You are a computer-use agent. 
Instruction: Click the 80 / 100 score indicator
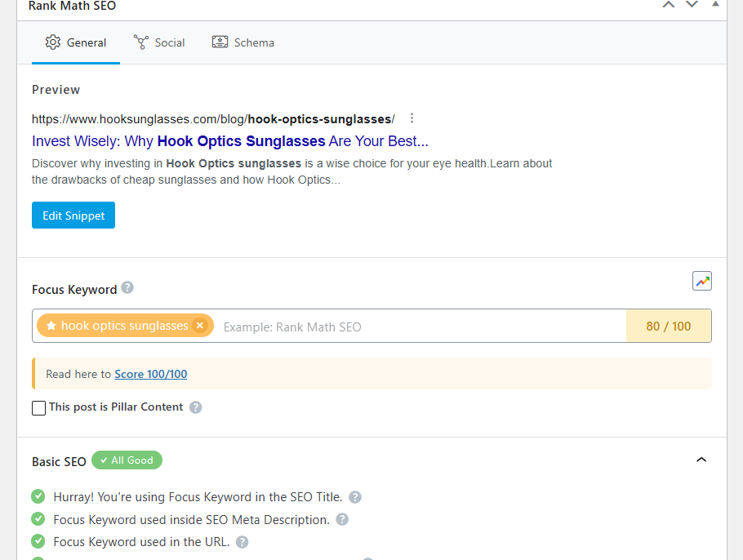[x=668, y=326]
